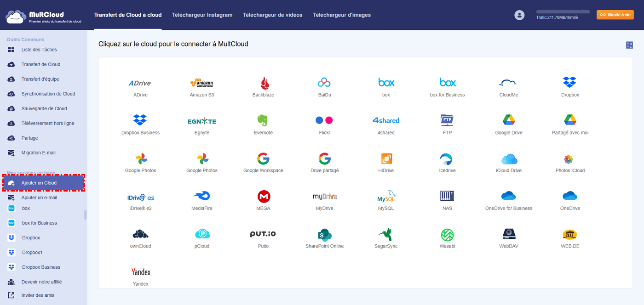
Task: Connect IDrive e2 storage
Action: pyautogui.click(x=140, y=197)
